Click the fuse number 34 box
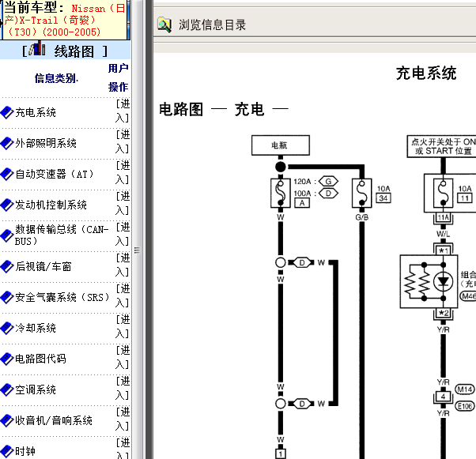The height and width of the screenshot is (459, 476). (383, 198)
